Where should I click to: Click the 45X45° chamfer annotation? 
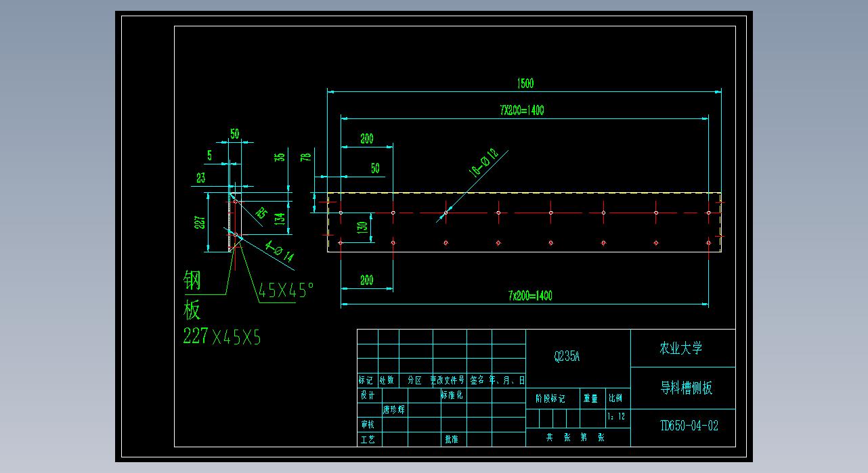pyautogui.click(x=286, y=291)
